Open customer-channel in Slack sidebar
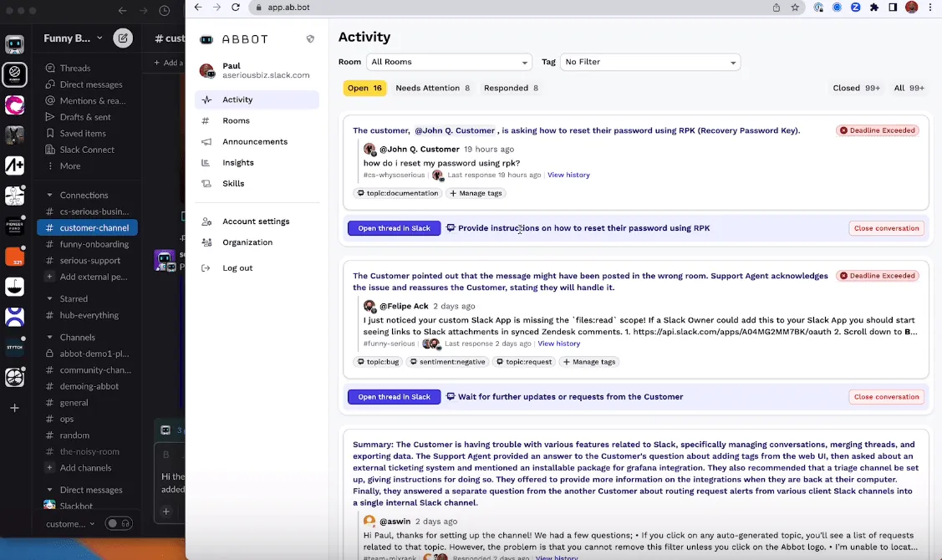This screenshot has height=560, width=942. (88, 227)
